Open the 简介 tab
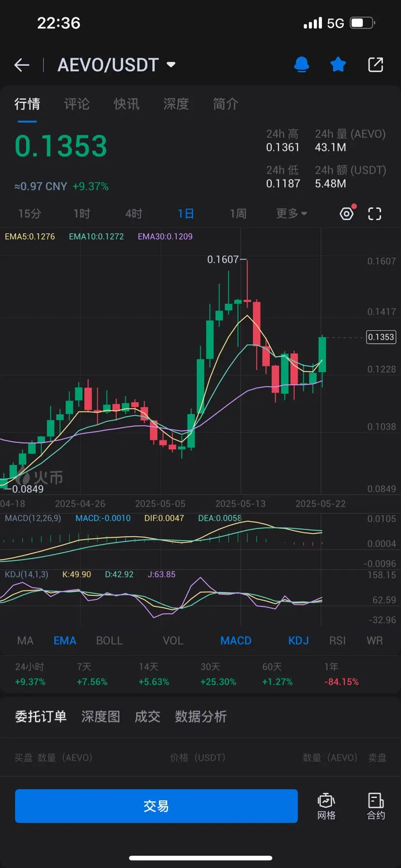Image resolution: width=401 pixels, height=868 pixels. tap(226, 104)
